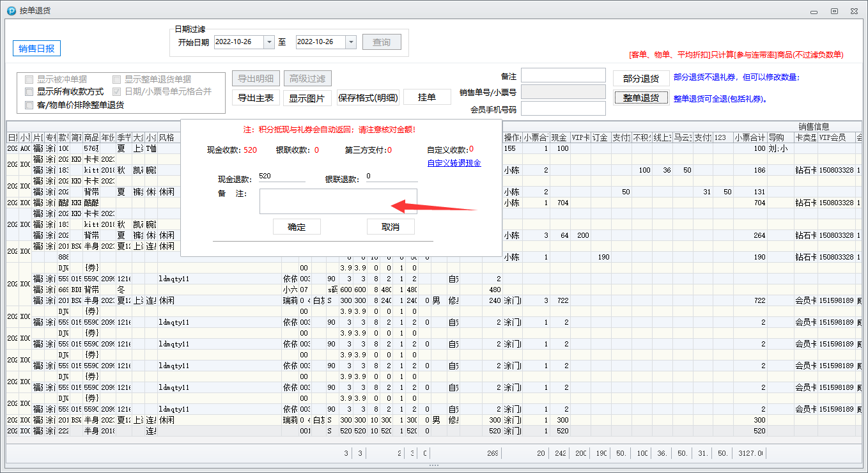868x473 pixels.
Task: Open the 自定义转退现金 link
Action: click(454, 163)
